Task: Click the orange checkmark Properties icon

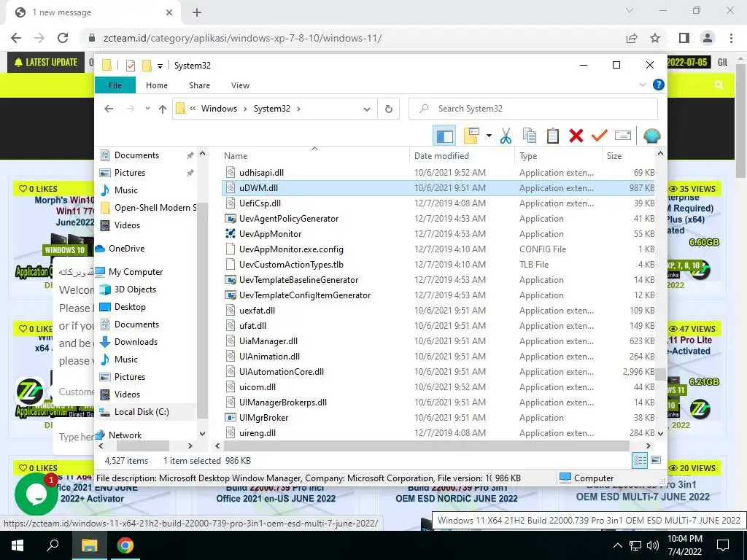Action: click(x=600, y=136)
